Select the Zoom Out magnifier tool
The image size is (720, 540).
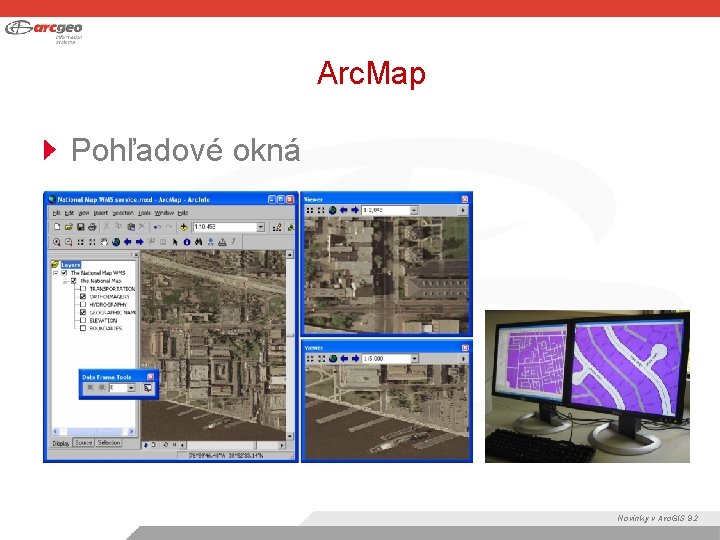click(x=68, y=242)
